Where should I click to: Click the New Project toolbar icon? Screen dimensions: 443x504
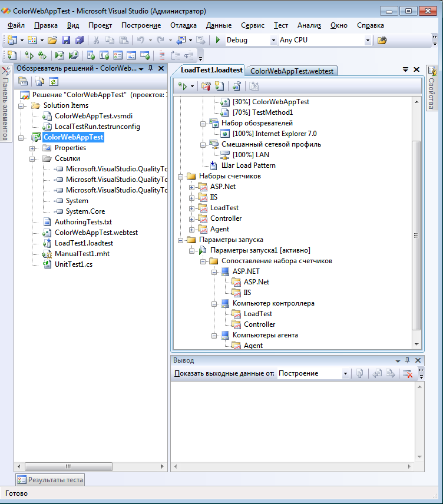coord(12,40)
